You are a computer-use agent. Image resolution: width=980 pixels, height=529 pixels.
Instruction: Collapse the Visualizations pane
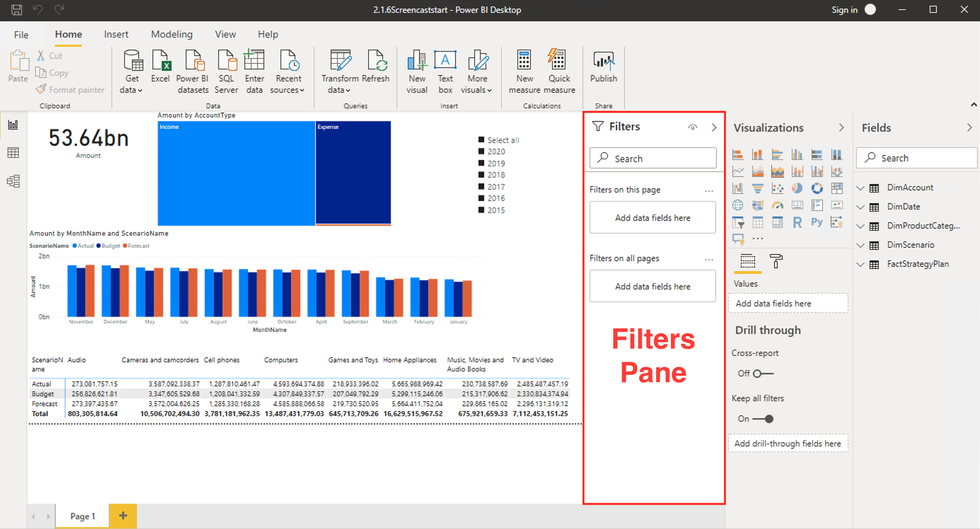click(841, 128)
